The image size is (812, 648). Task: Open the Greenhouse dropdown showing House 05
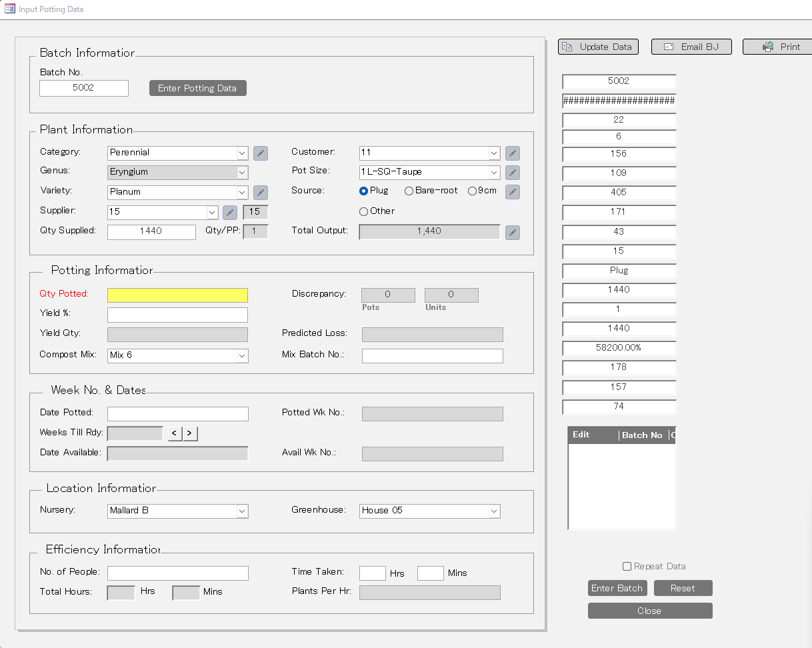[x=494, y=511]
